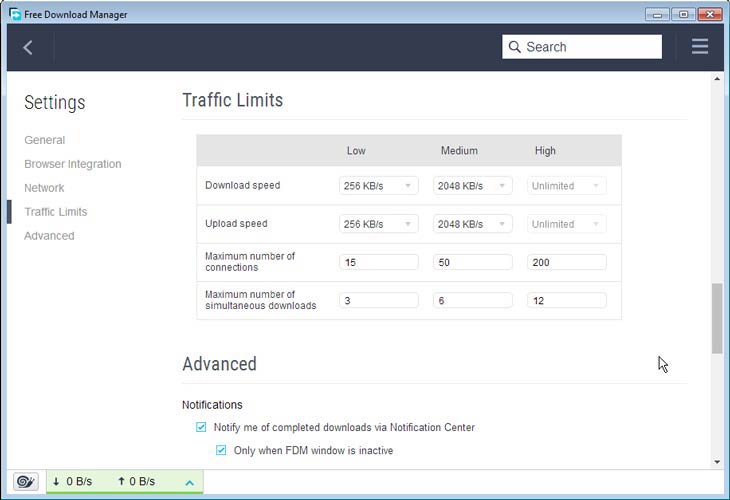Click the upload speed 0 B/s indicator
Viewport: 730px width, 500px height.
(x=136, y=481)
